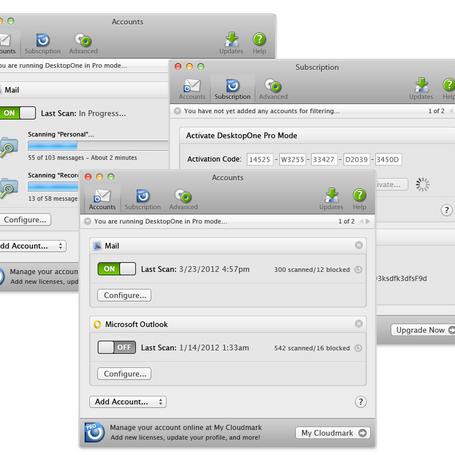Image resolution: width=455 pixels, height=455 pixels.
Task: Click Updates icon in Subscription window
Action: [421, 88]
